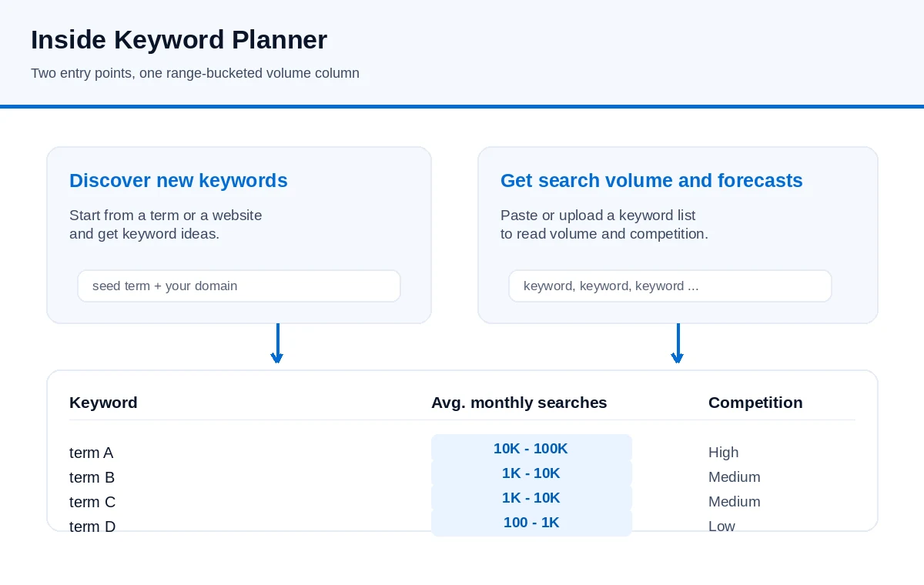Image resolution: width=924 pixels, height=585 pixels.
Task: Open the Discover new keywords card heading
Action: pyautogui.click(x=179, y=181)
